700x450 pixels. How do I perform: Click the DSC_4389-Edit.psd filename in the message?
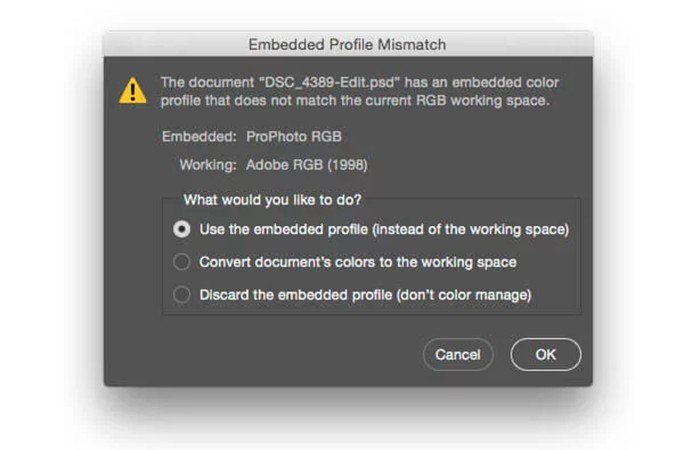[330, 83]
